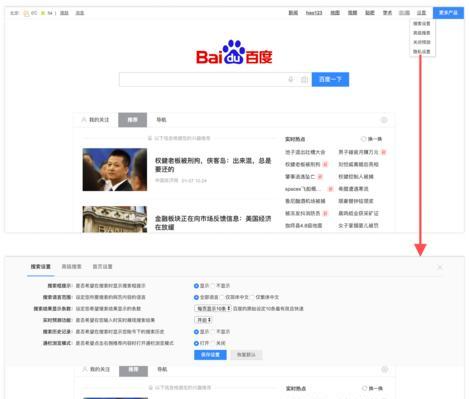Select 不显示 for 搜索历史记录

click(213, 332)
